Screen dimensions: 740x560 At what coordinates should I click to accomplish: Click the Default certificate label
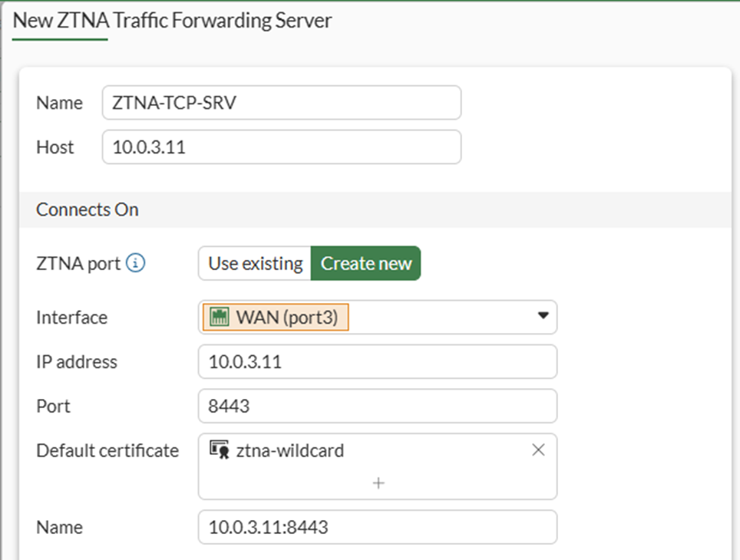point(107,450)
